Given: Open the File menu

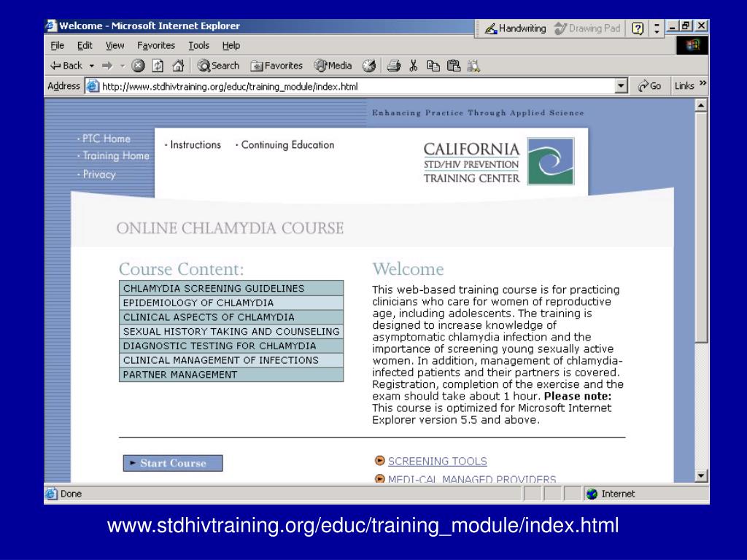Looking at the screenshot, I should pyautogui.click(x=57, y=46).
